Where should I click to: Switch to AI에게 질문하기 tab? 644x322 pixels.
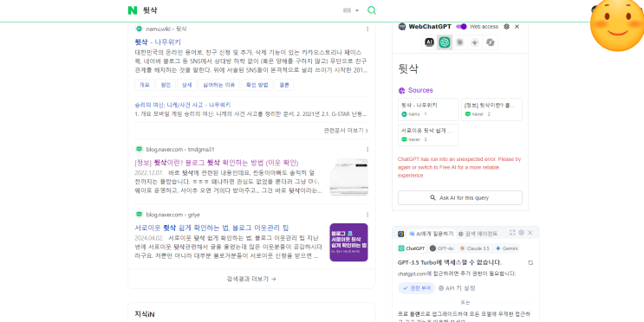[431, 234]
